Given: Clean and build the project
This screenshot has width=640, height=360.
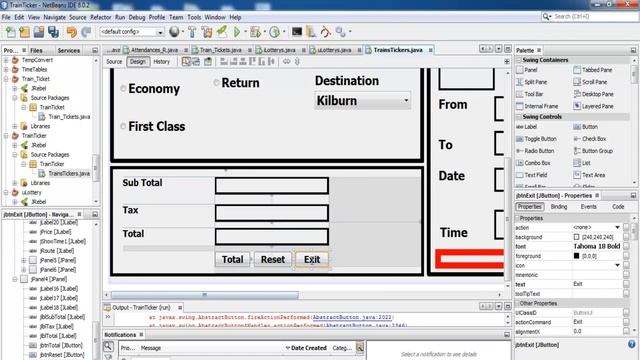Looking at the screenshot, I should (207, 32).
